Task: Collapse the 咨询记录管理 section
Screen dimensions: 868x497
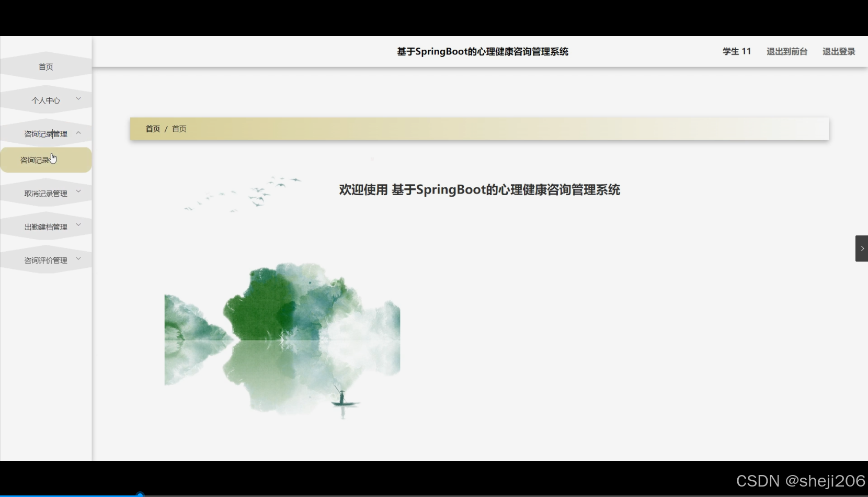Action: pos(45,133)
